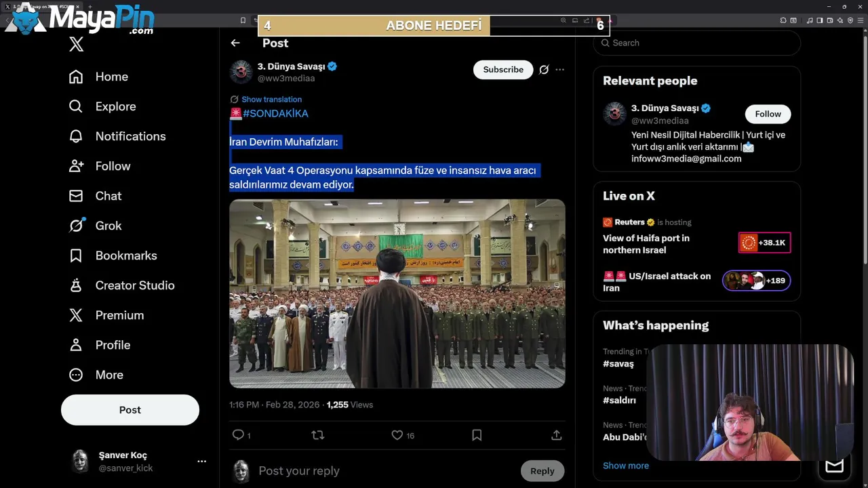Image resolution: width=868 pixels, height=488 pixels.
Task: Open Notifications page
Action: [117, 136]
